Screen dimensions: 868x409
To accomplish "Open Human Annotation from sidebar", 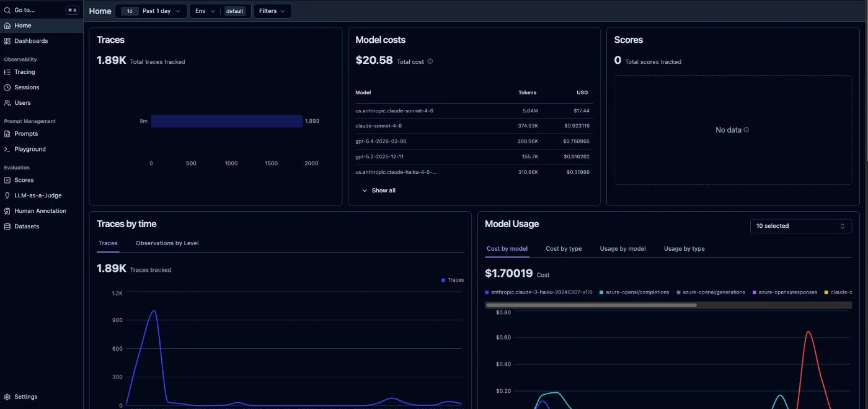I will [x=42, y=211].
